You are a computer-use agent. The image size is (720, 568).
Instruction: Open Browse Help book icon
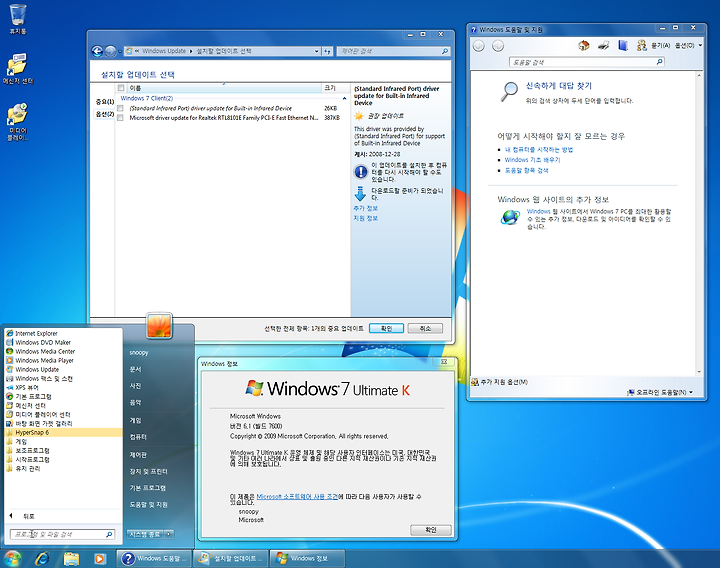pyautogui.click(x=623, y=45)
